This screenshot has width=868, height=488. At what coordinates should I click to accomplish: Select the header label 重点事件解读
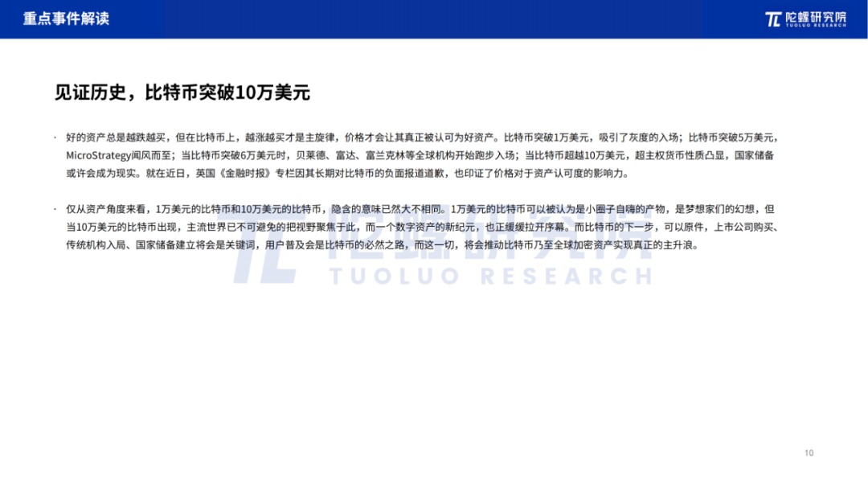(x=66, y=18)
